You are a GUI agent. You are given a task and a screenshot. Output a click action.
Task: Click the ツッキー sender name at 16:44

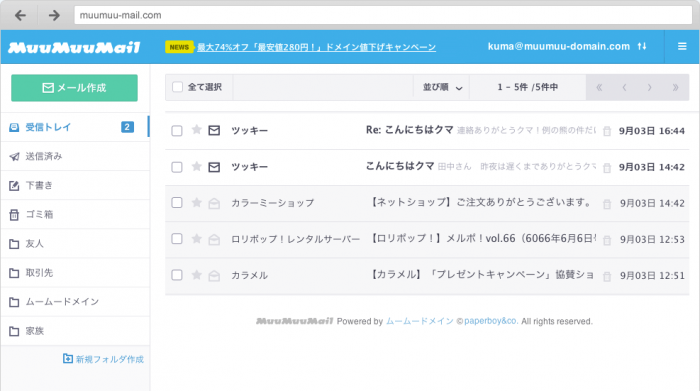click(250, 131)
